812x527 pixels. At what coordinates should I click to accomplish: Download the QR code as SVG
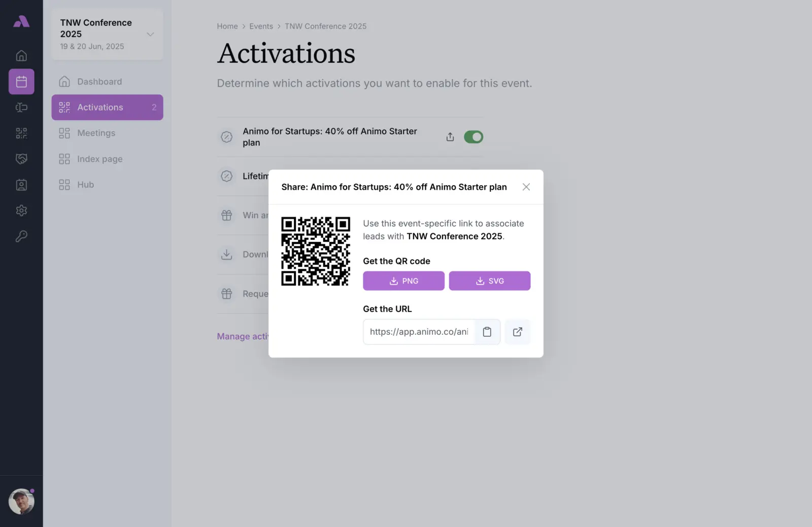[x=489, y=280]
